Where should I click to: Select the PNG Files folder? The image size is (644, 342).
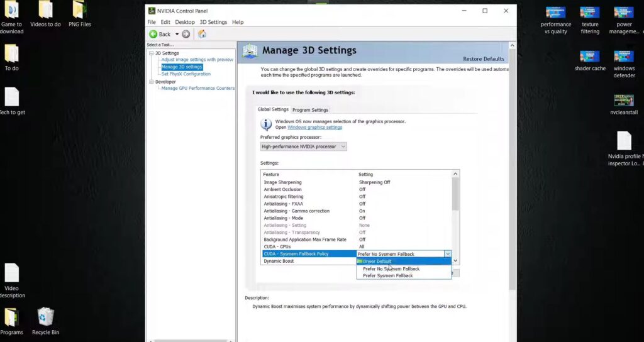80,14
